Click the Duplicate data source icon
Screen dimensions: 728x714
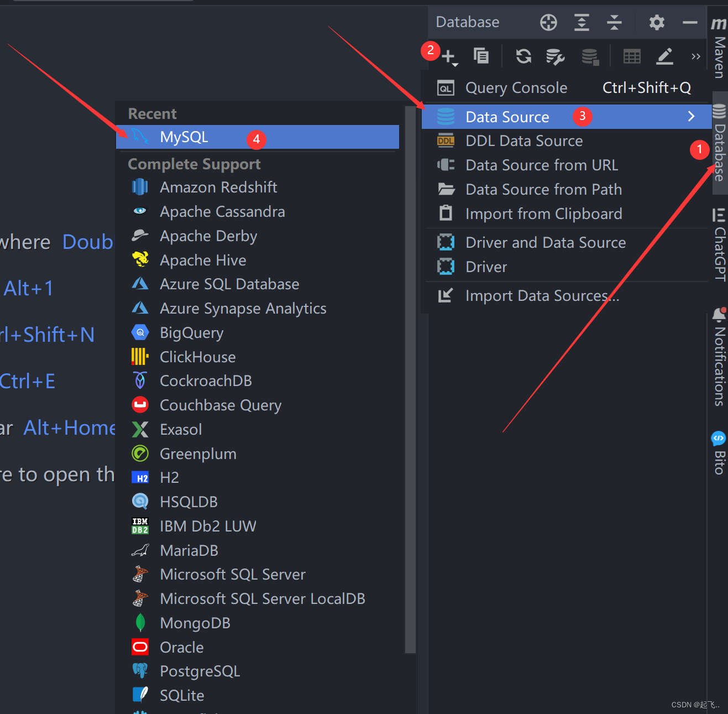[481, 56]
